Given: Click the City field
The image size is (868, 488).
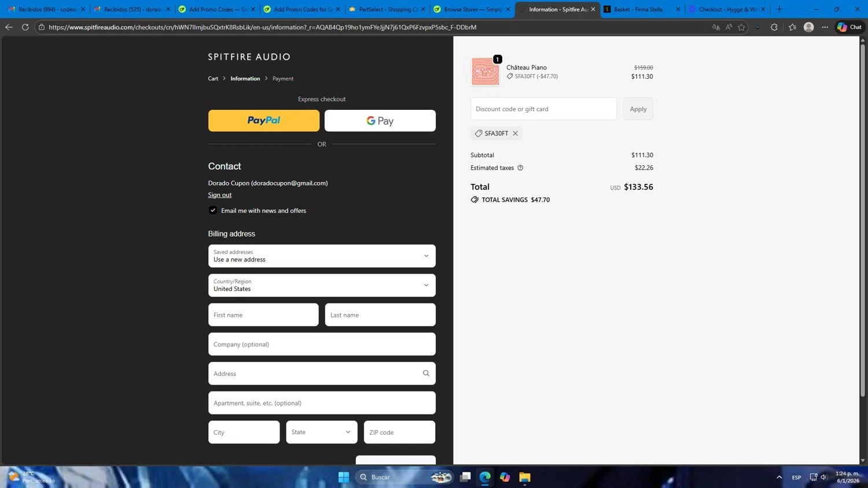Looking at the screenshot, I should (x=244, y=432).
